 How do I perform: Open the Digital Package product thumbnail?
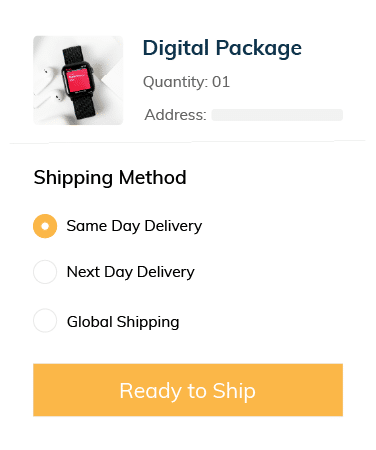(x=78, y=80)
